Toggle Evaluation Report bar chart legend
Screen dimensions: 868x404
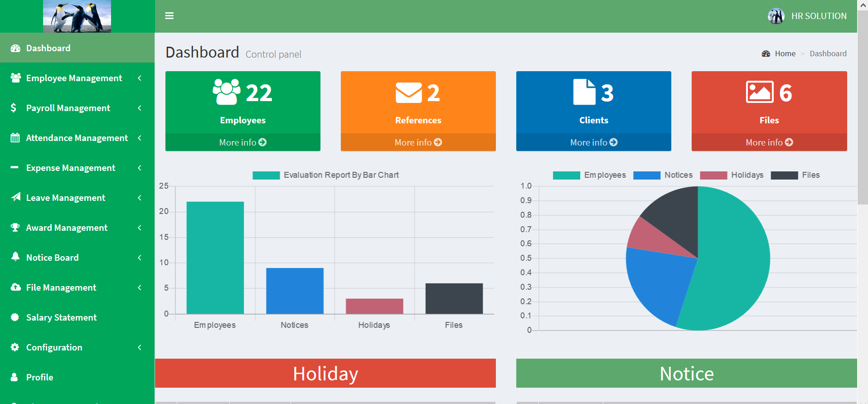[325, 175]
